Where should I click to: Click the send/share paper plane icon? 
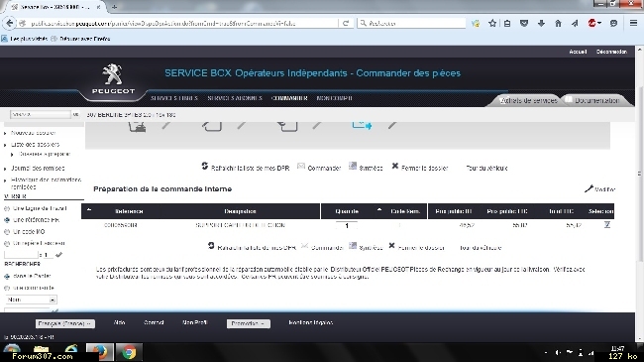coord(575,24)
